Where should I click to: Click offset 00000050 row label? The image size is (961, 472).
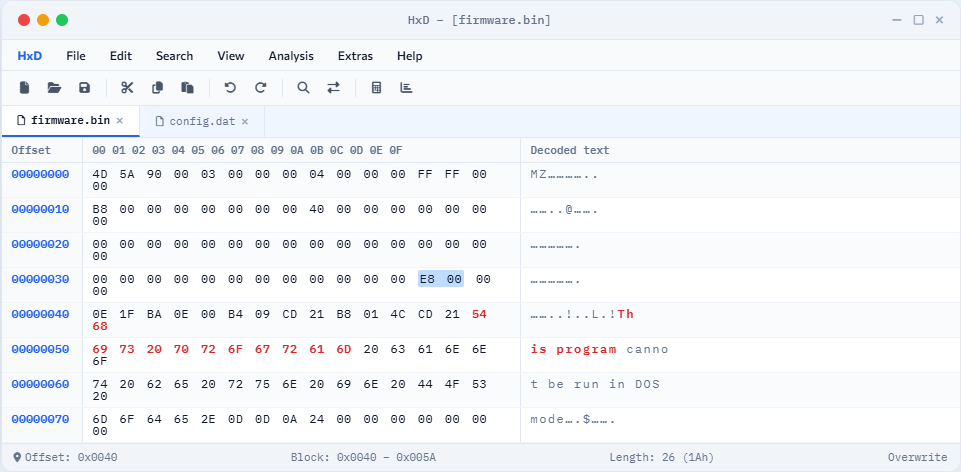[x=40, y=349]
